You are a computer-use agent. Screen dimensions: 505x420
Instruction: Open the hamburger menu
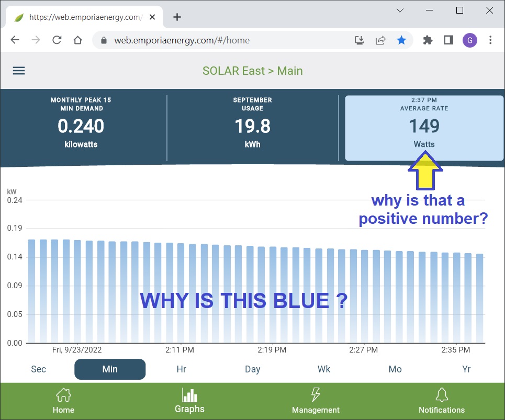(x=19, y=71)
